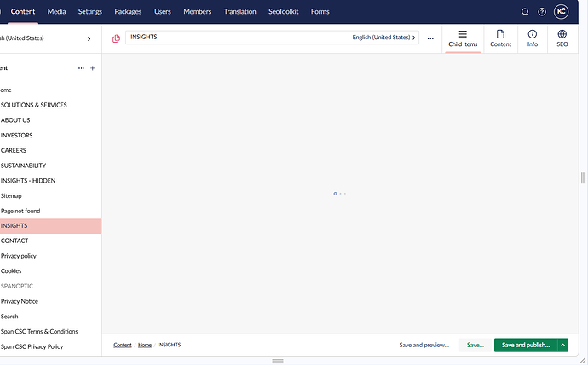The image size is (588, 366).
Task: Open the Forms section
Action: pyautogui.click(x=320, y=12)
